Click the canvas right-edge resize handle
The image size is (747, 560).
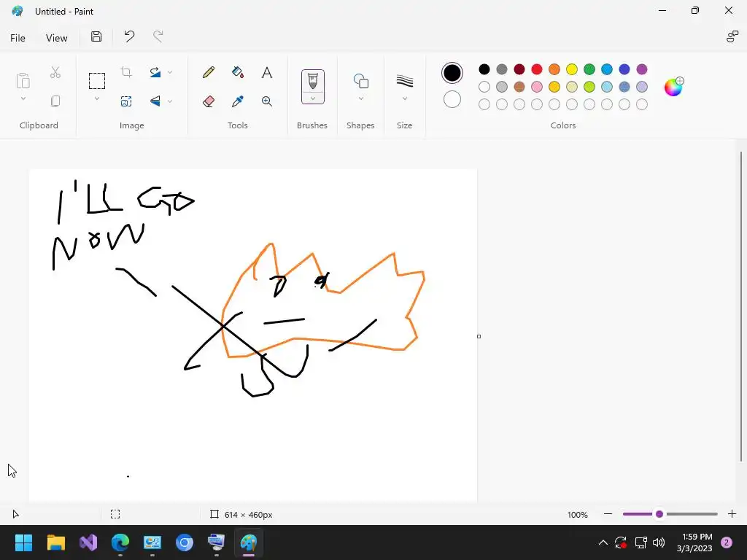click(479, 336)
